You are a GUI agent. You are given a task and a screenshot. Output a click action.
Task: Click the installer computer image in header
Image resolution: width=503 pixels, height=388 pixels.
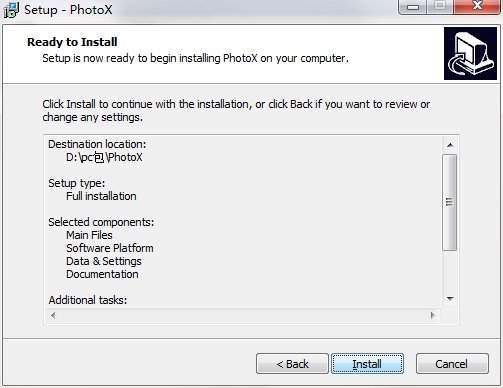click(470, 53)
